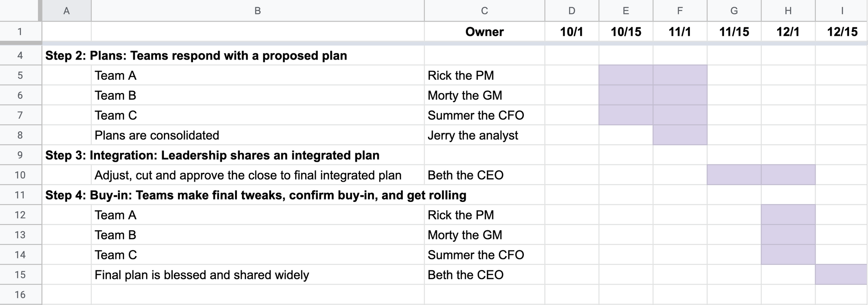Click the "Jerry the analyst" cell
The image size is (868, 305).
[x=473, y=135]
